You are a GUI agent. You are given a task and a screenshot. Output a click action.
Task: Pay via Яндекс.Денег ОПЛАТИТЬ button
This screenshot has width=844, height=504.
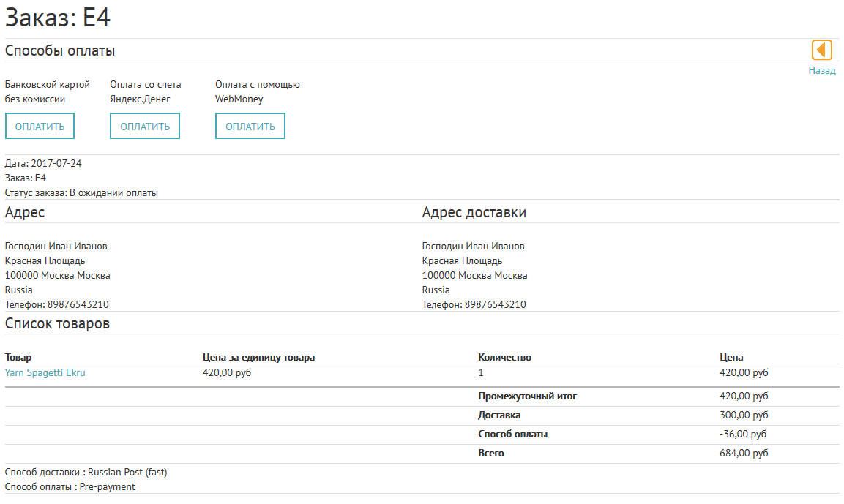click(x=145, y=126)
